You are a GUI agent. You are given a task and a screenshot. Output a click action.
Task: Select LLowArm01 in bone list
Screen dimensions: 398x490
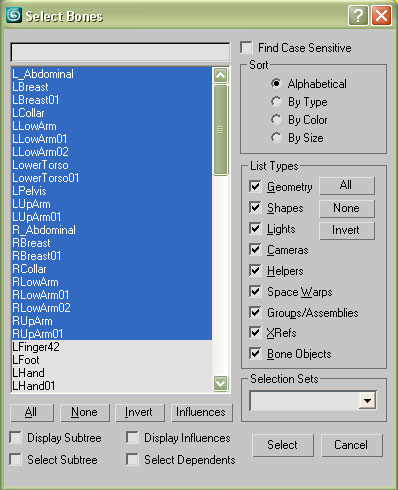(112, 139)
